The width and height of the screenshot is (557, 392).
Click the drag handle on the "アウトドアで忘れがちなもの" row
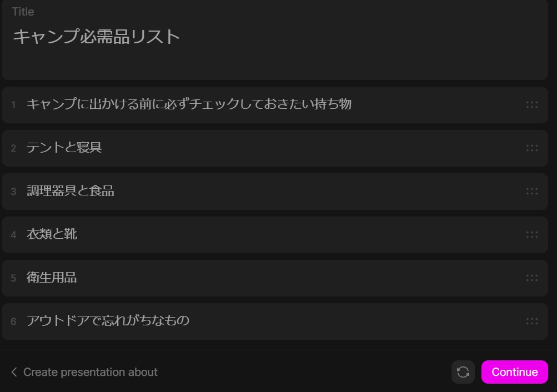[x=532, y=321]
